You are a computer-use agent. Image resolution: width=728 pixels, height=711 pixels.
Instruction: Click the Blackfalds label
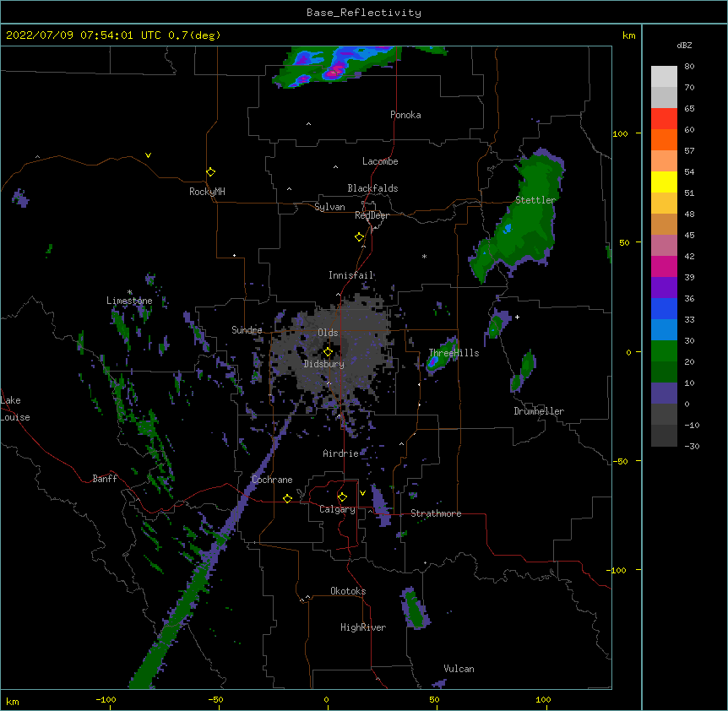click(x=372, y=188)
